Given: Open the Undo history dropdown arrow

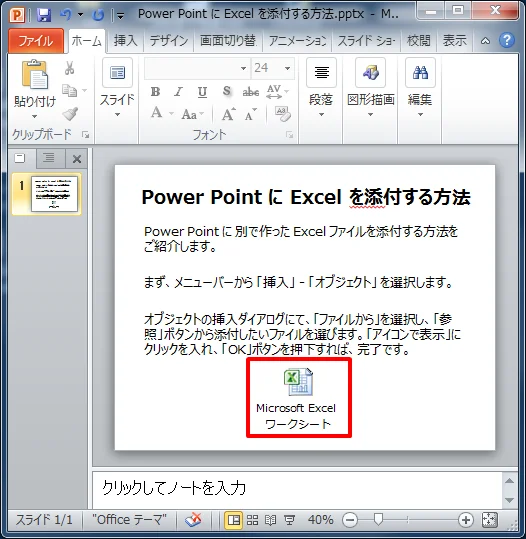Looking at the screenshot, I should pos(80,14).
